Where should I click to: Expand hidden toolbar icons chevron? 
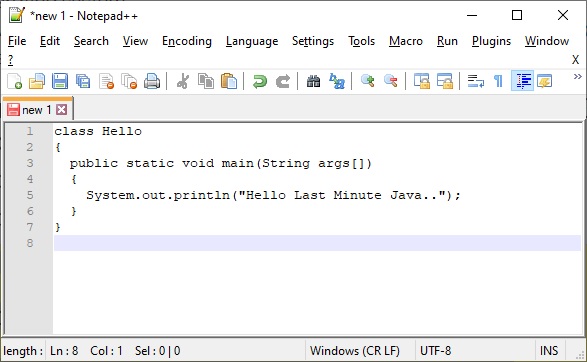tap(578, 76)
